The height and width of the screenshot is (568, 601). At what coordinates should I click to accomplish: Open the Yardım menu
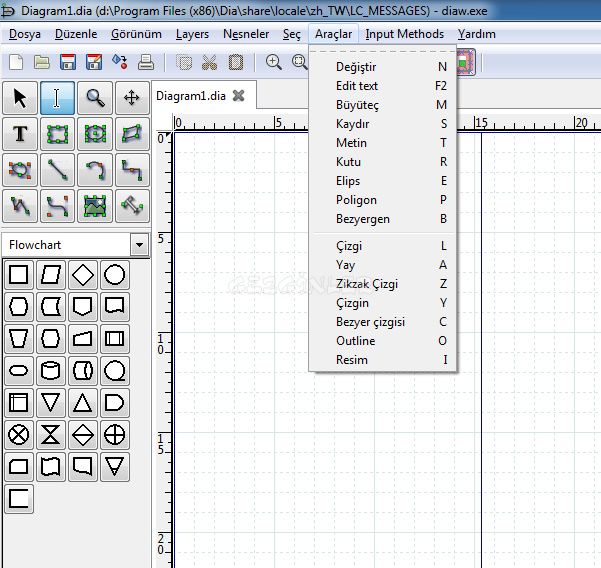pos(477,34)
